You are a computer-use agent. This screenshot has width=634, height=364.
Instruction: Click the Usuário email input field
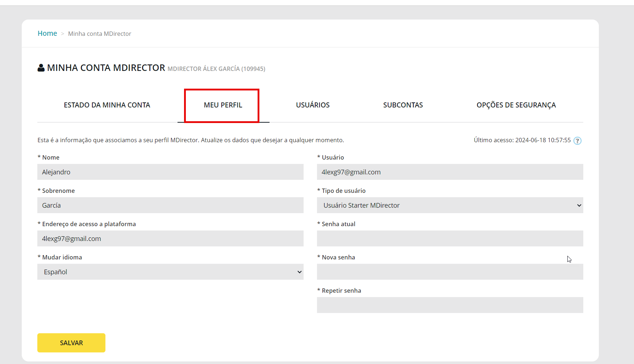[x=450, y=172]
